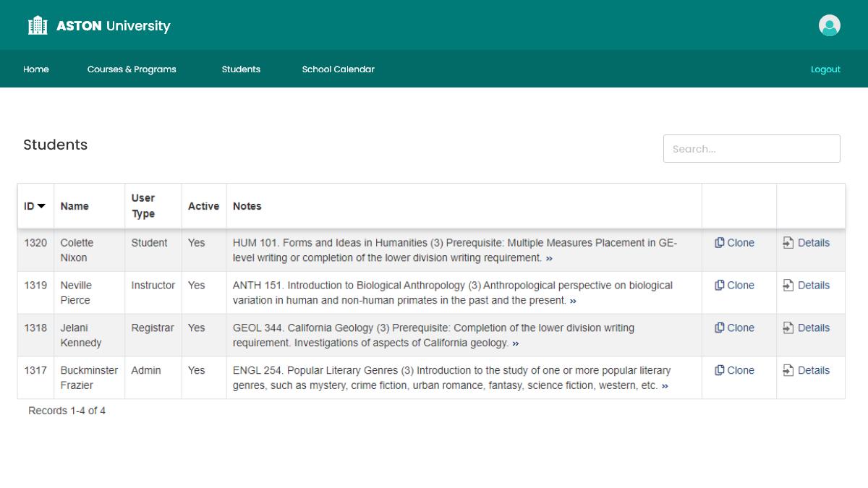Open the School Calendar menu
868x488 pixels.
(339, 69)
